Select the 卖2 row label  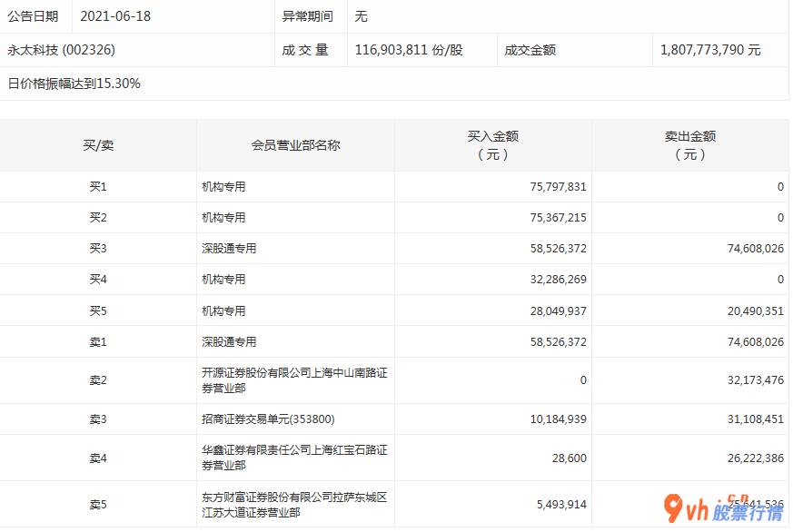point(98,379)
